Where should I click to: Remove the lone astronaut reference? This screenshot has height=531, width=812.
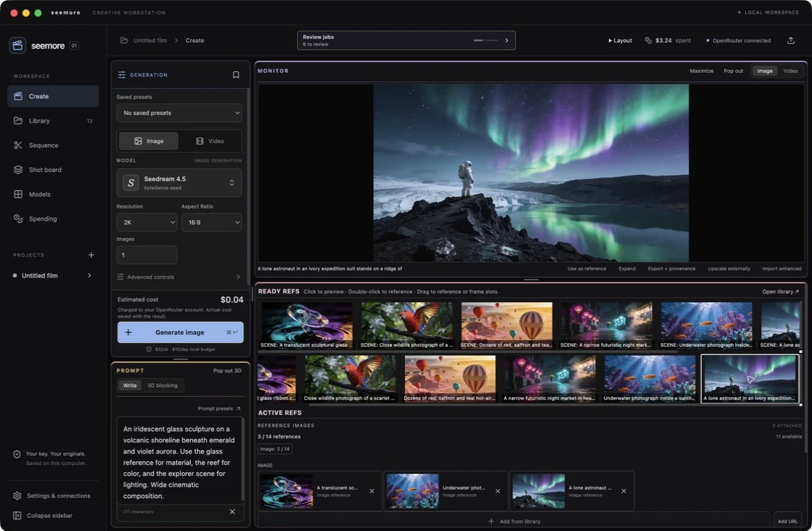pyautogui.click(x=623, y=491)
